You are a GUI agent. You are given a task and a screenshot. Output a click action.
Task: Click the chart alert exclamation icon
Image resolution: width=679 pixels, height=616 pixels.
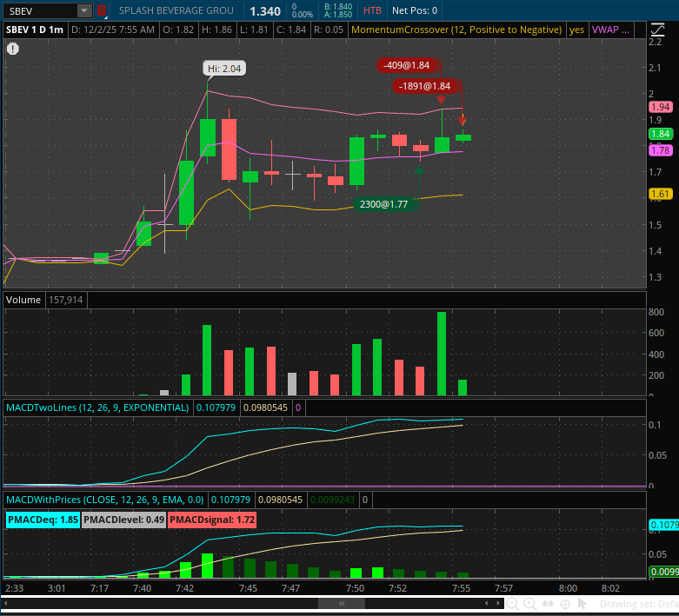[x=12, y=49]
